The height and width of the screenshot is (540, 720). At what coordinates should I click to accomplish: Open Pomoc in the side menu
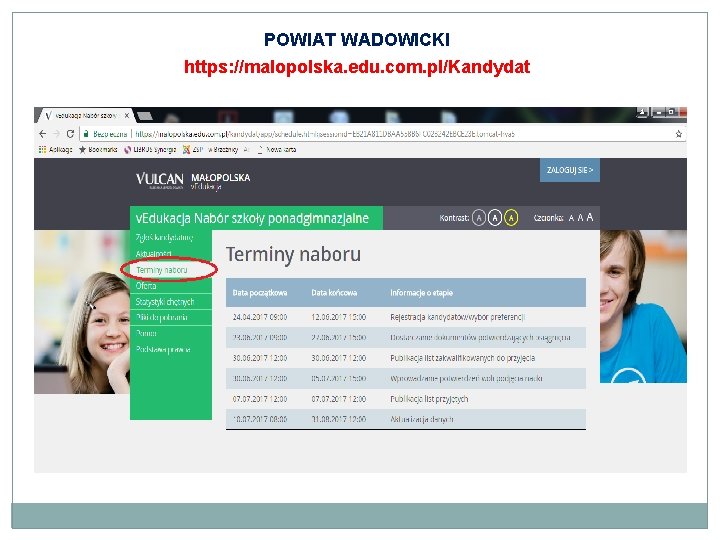click(x=146, y=333)
